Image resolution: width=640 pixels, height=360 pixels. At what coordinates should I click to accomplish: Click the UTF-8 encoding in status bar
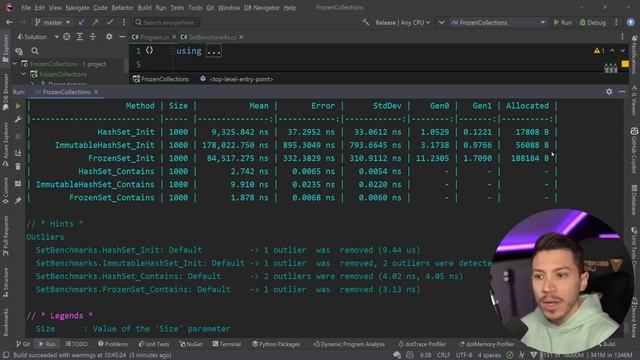pyautogui.click(x=464, y=355)
